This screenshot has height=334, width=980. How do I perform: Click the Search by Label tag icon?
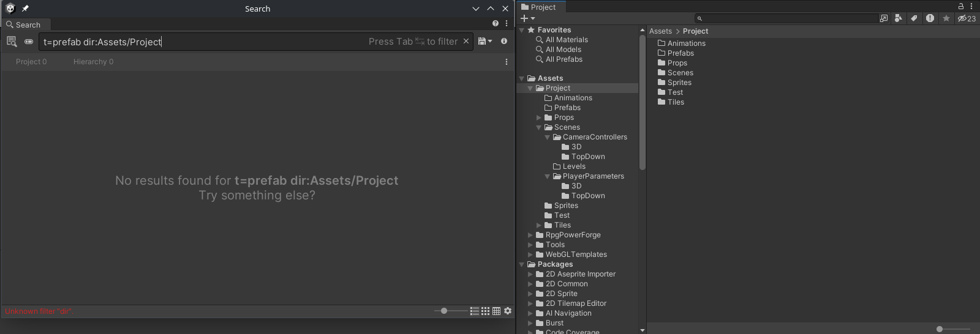(x=914, y=18)
